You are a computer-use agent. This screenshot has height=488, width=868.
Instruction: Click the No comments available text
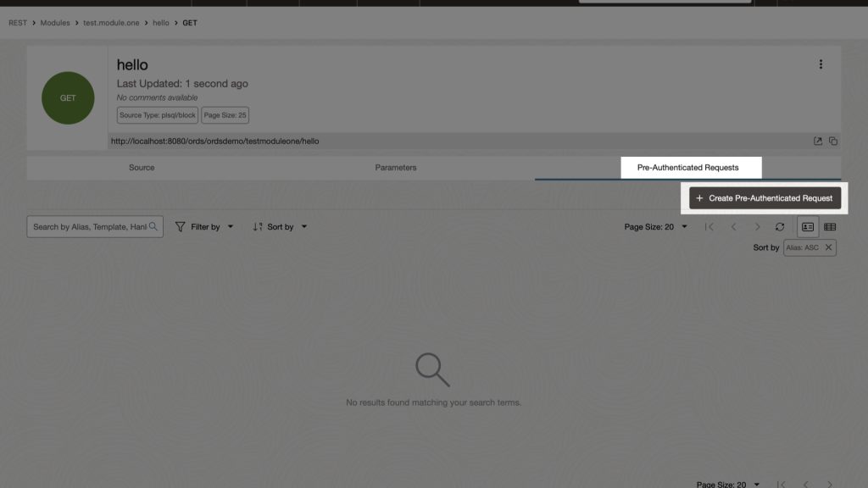(157, 97)
